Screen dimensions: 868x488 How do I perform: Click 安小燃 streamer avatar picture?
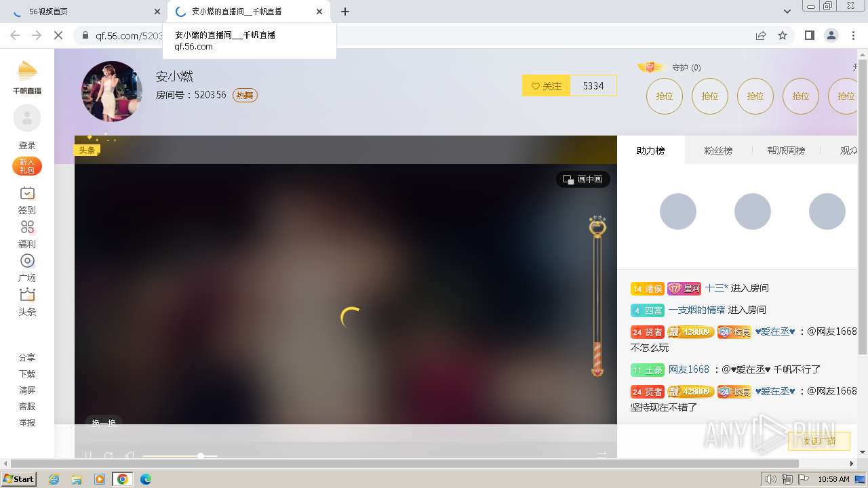112,91
